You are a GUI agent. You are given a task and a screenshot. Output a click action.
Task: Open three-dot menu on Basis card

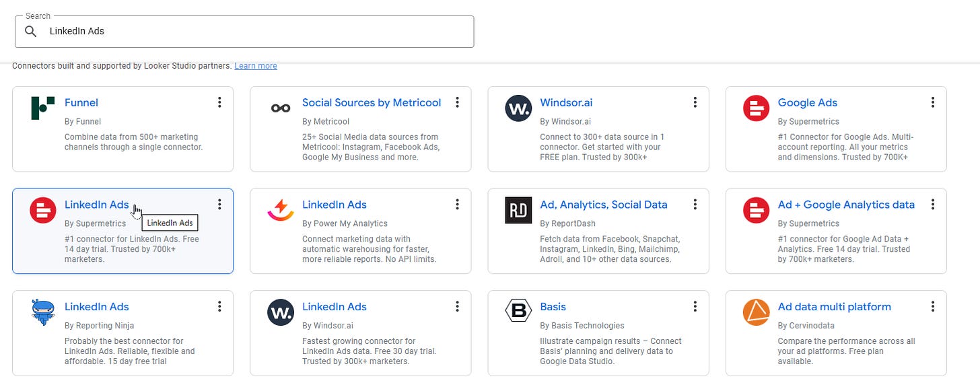point(695,306)
